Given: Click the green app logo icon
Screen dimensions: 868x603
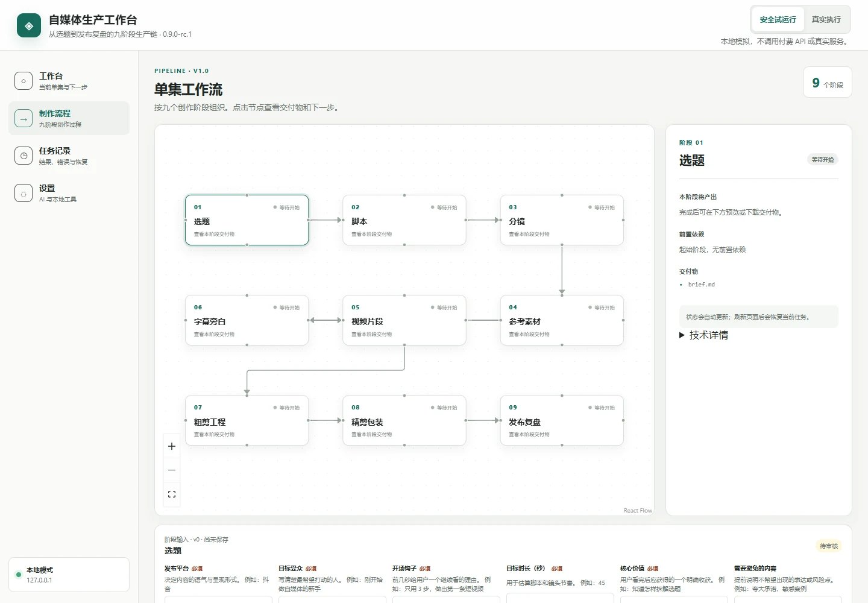Looking at the screenshot, I should [x=29, y=26].
